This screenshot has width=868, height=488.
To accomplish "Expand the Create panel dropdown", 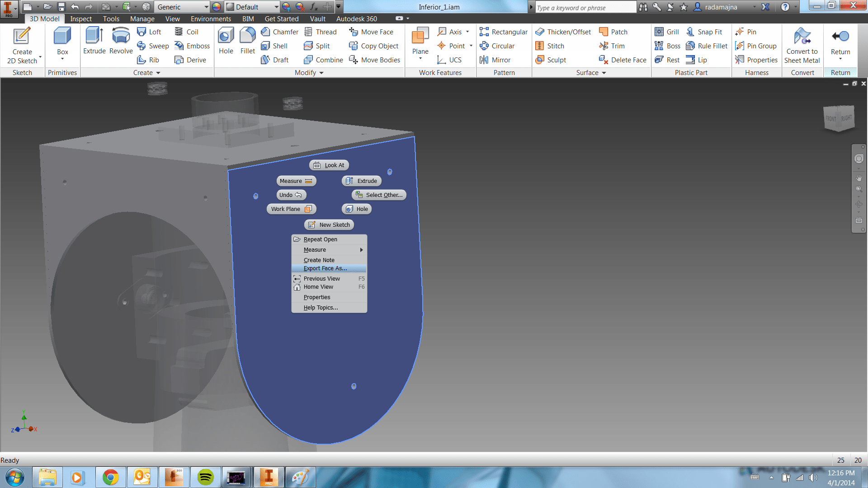I will pos(158,73).
